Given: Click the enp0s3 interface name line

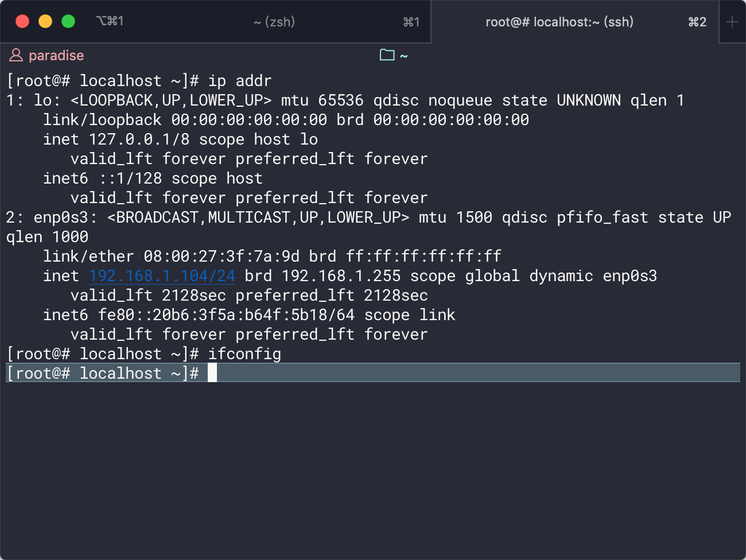Looking at the screenshot, I should (368, 217).
